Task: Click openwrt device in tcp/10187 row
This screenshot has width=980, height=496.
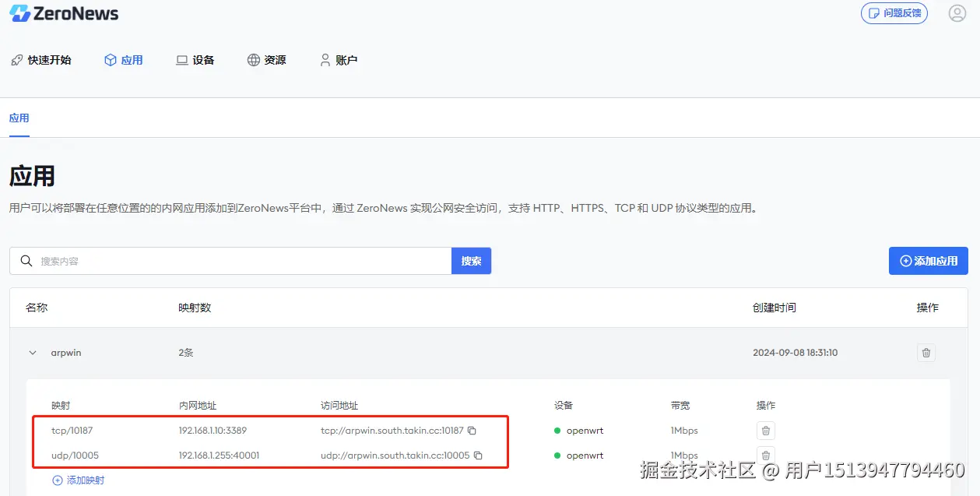Action: (x=585, y=431)
